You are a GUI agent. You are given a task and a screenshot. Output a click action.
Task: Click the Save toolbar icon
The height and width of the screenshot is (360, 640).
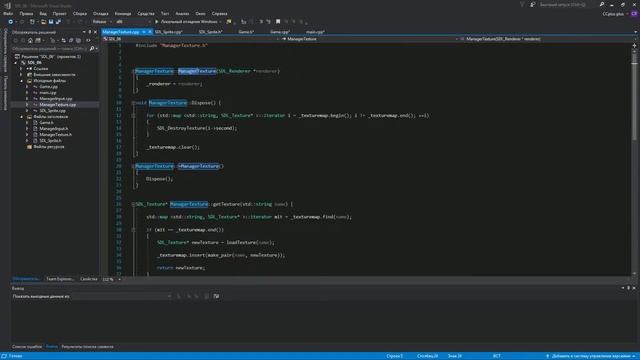51,22
